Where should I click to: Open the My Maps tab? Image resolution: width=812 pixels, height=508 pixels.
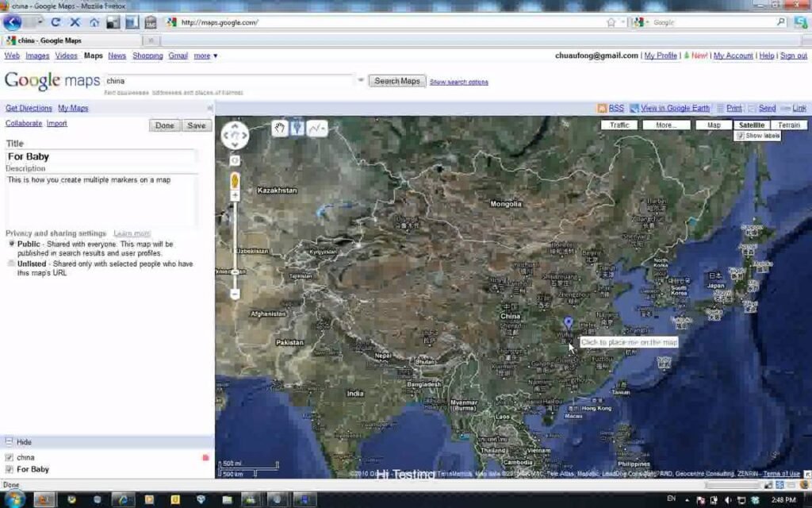tap(73, 108)
